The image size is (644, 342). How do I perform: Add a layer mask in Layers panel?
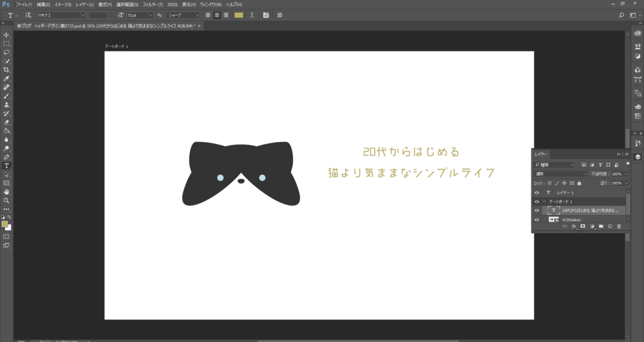tap(582, 226)
